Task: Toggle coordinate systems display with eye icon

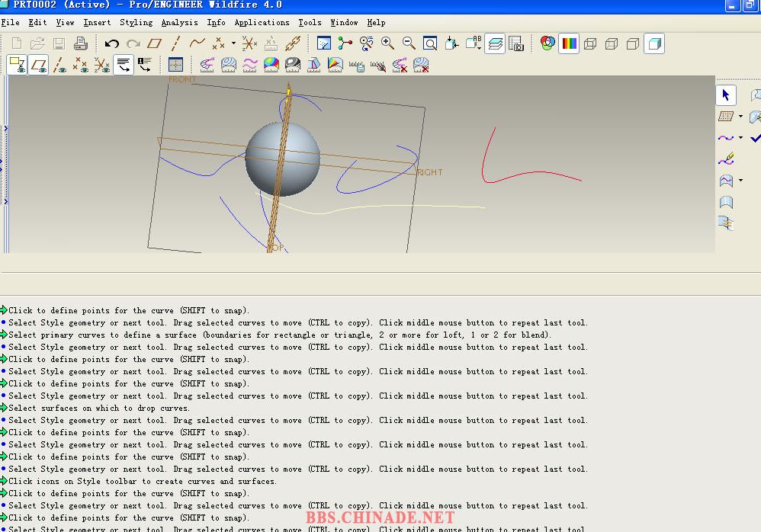Action: pyautogui.click(x=102, y=65)
